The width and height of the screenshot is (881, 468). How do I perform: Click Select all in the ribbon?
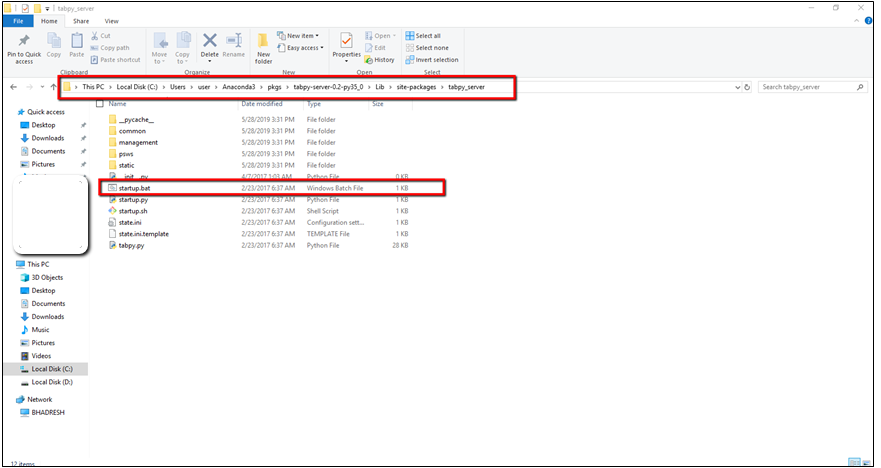(x=427, y=36)
